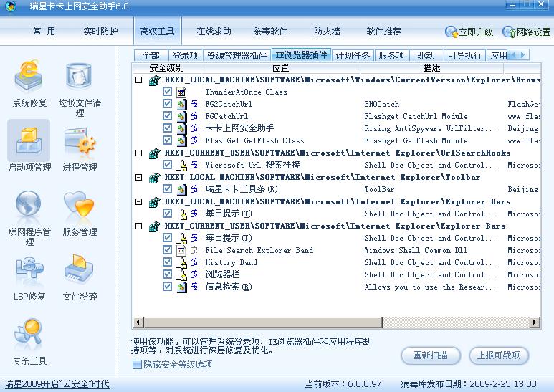Uncheck the History Band checkbox
This screenshot has height=392, width=554.
(x=167, y=262)
